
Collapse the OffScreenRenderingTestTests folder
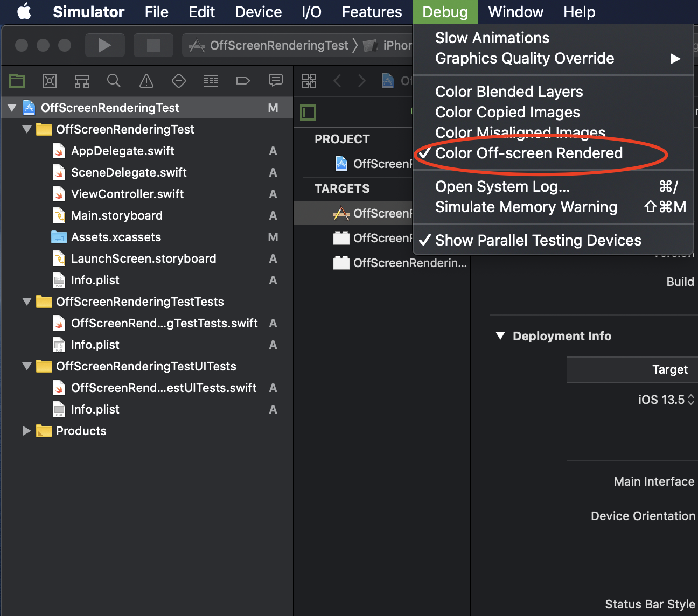coord(27,302)
